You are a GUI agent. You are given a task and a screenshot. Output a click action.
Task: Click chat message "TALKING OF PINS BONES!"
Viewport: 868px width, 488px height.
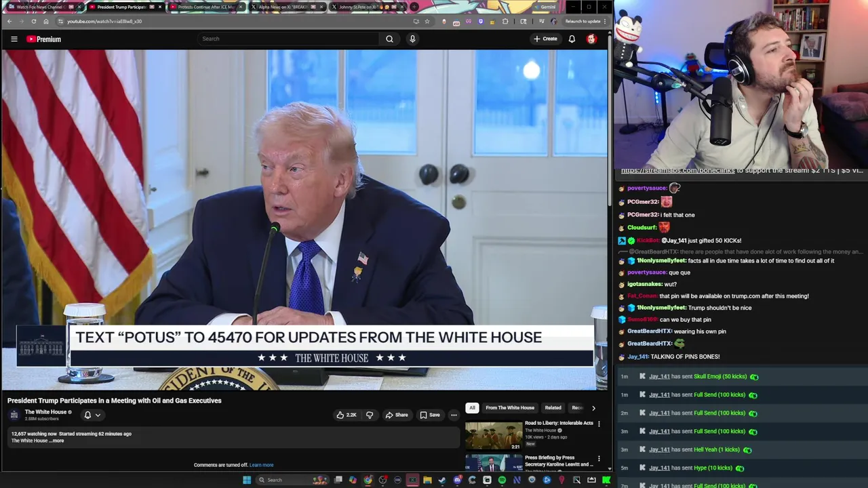(685, 357)
